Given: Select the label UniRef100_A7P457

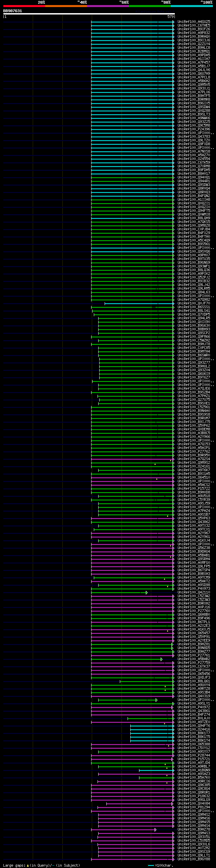Looking at the screenshot, I should click(194, 62).
